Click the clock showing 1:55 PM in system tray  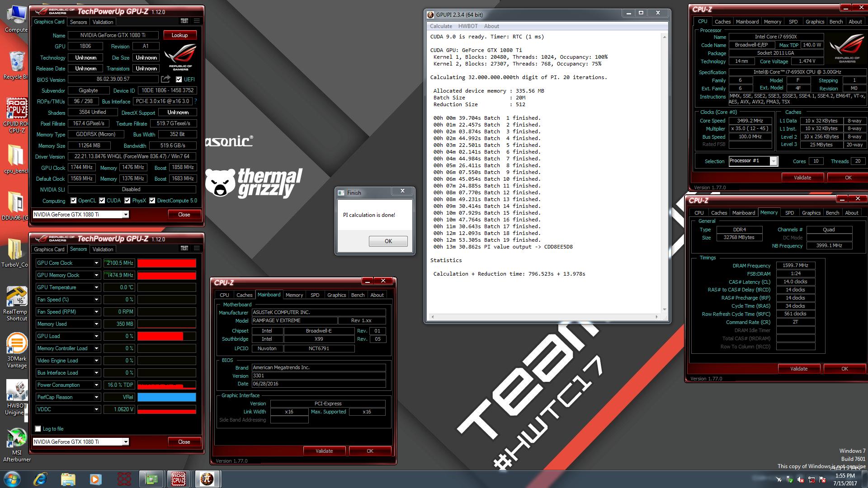845,475
